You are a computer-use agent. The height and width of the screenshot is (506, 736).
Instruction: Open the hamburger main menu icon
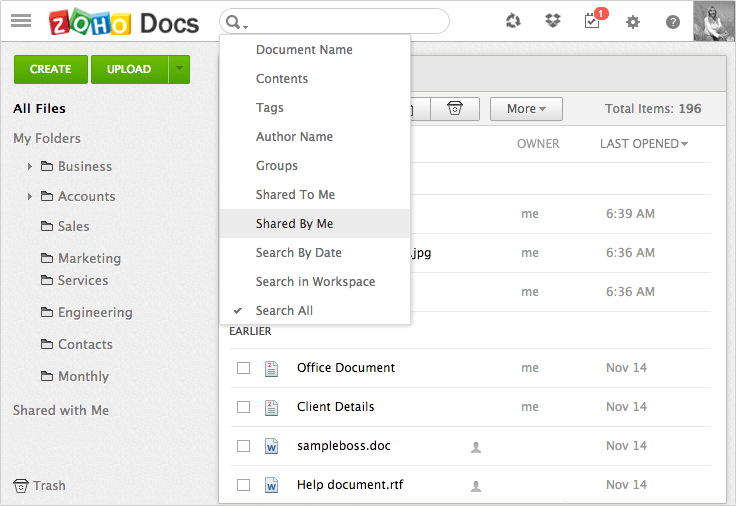[x=20, y=21]
